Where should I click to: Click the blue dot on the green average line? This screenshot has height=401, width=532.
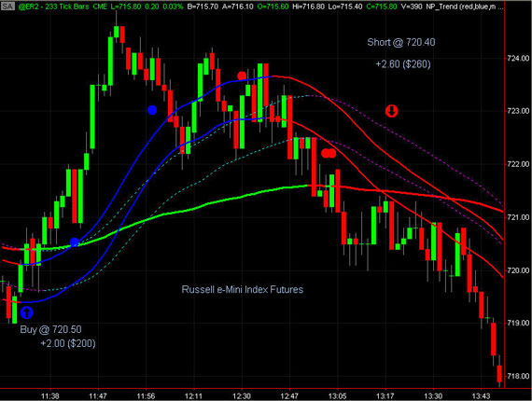pos(75,242)
